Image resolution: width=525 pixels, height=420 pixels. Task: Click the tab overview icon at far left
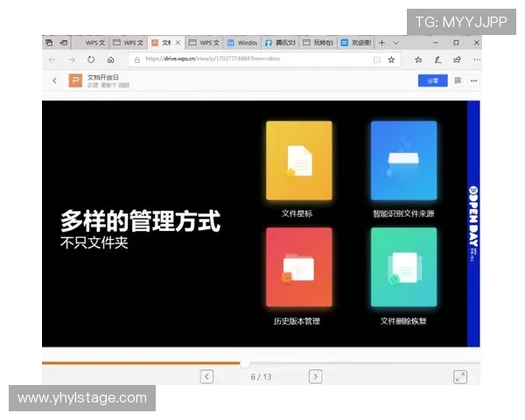tap(49, 43)
